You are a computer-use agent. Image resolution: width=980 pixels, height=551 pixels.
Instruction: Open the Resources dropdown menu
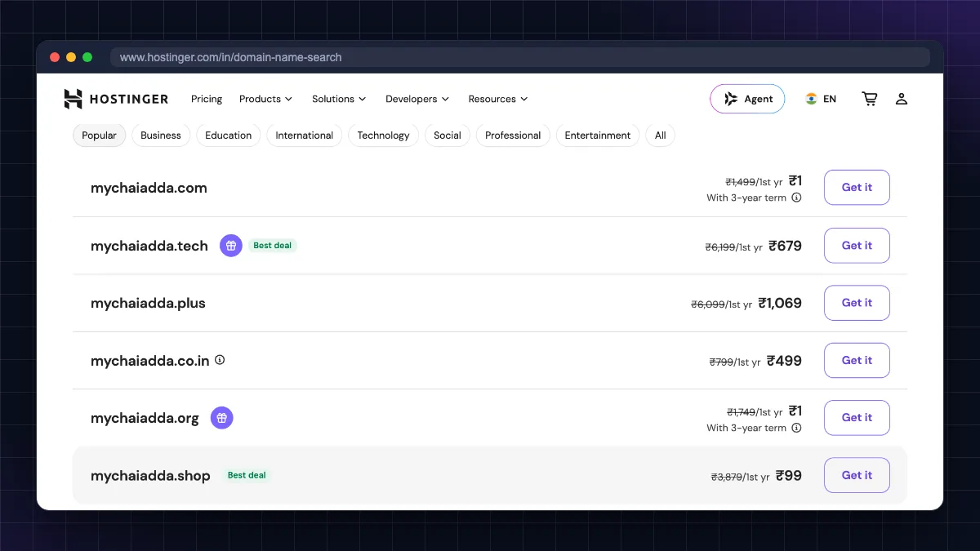click(x=498, y=99)
